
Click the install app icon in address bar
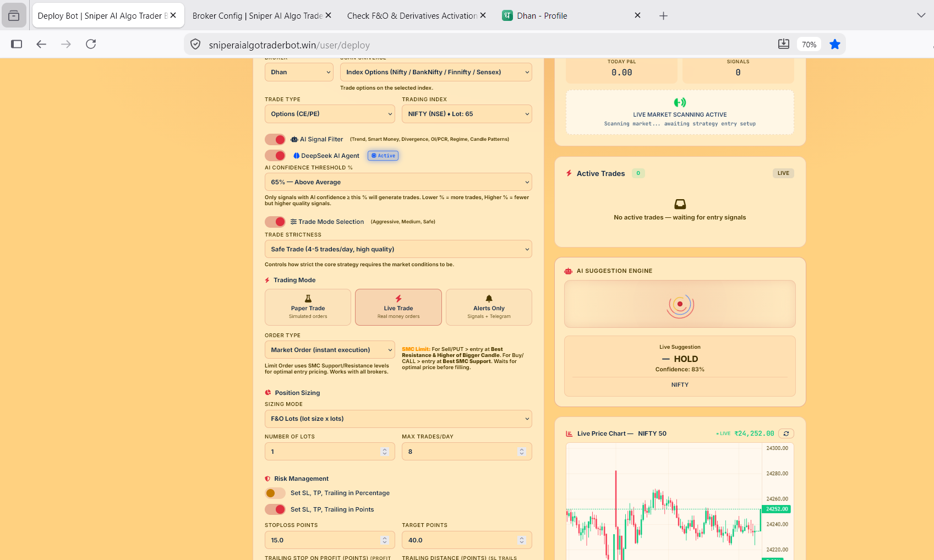(784, 44)
